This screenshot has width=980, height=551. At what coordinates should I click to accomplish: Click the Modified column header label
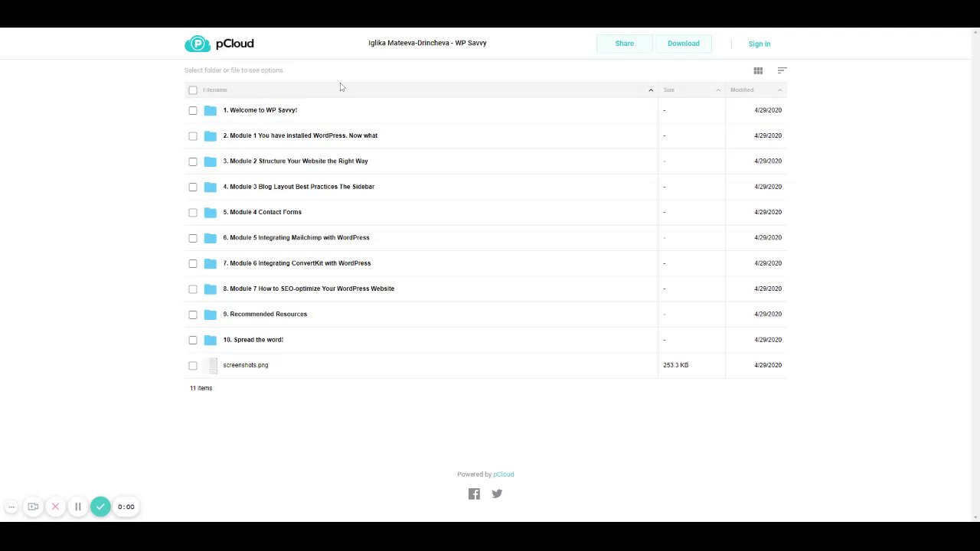point(742,90)
